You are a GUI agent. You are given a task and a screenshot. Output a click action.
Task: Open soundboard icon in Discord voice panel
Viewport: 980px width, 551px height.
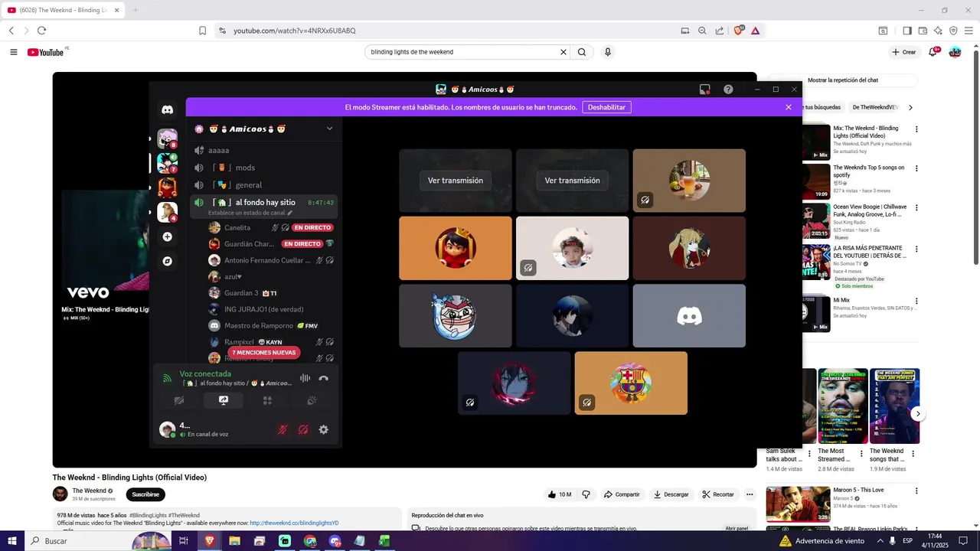(x=312, y=400)
